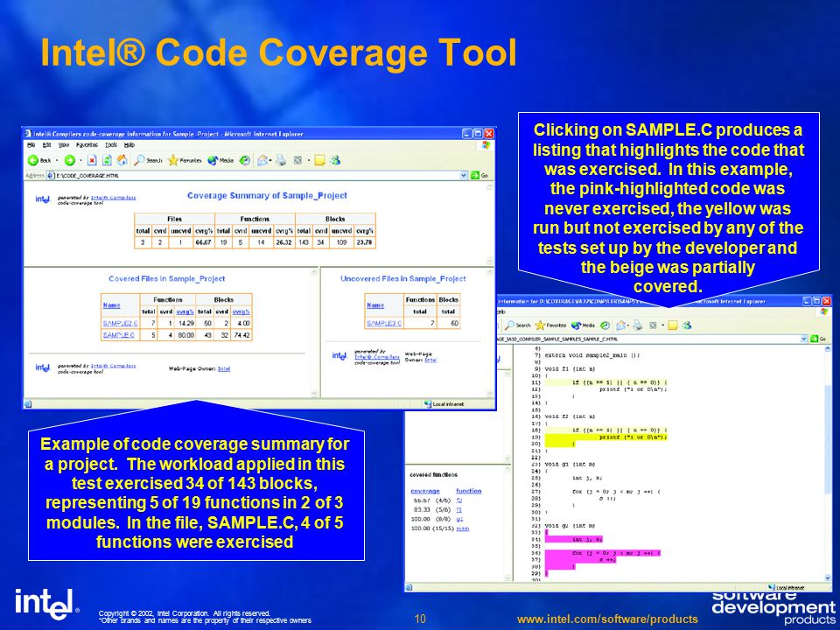Screen dimensions: 840x630
Task: Click Mail icon in SAMPLE_C listing window
Action: pos(622,325)
